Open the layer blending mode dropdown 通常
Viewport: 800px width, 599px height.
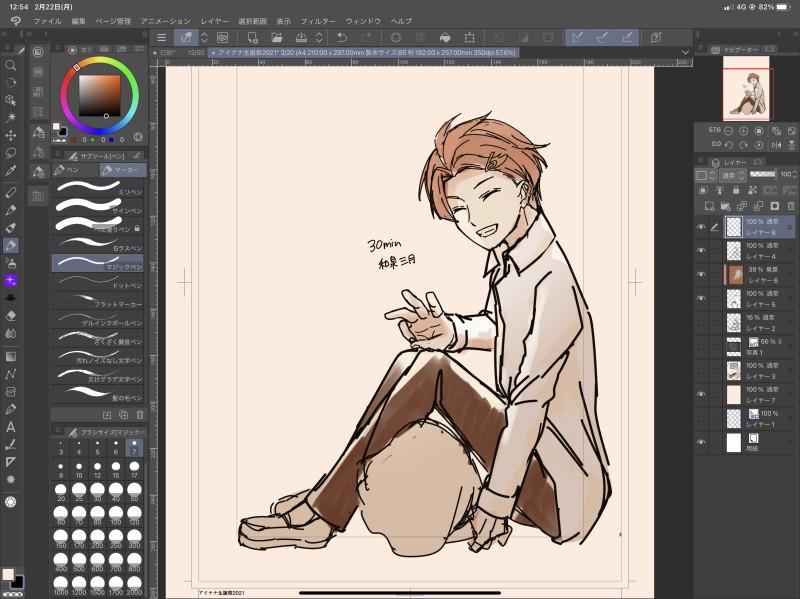click(x=731, y=175)
